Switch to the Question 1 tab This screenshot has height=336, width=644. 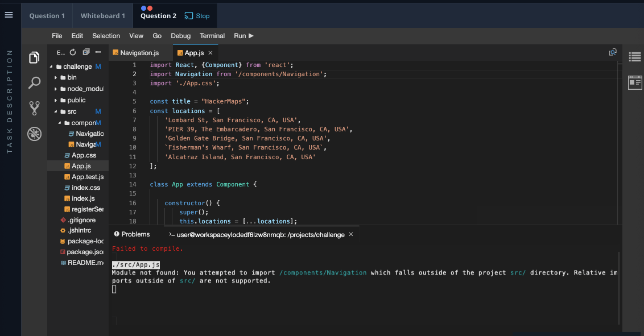pos(47,15)
